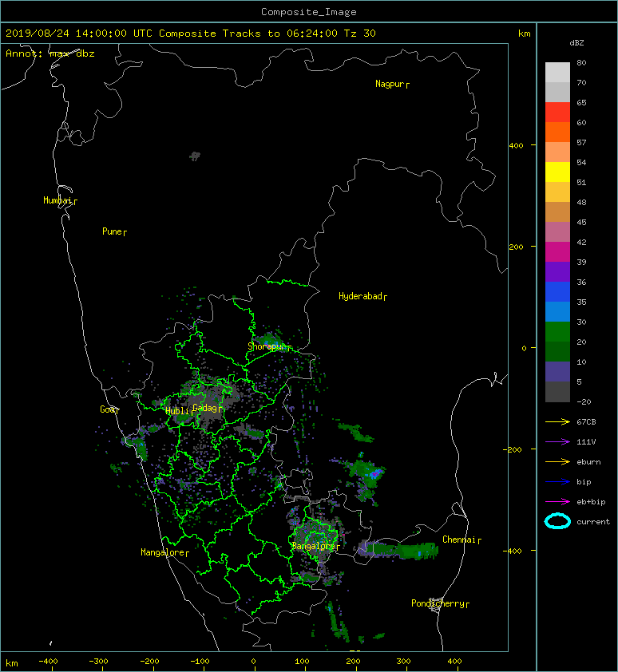Screen dimensions: 618x672
Task: Click the magenta arrow beside eb+bip
Action: (557, 502)
